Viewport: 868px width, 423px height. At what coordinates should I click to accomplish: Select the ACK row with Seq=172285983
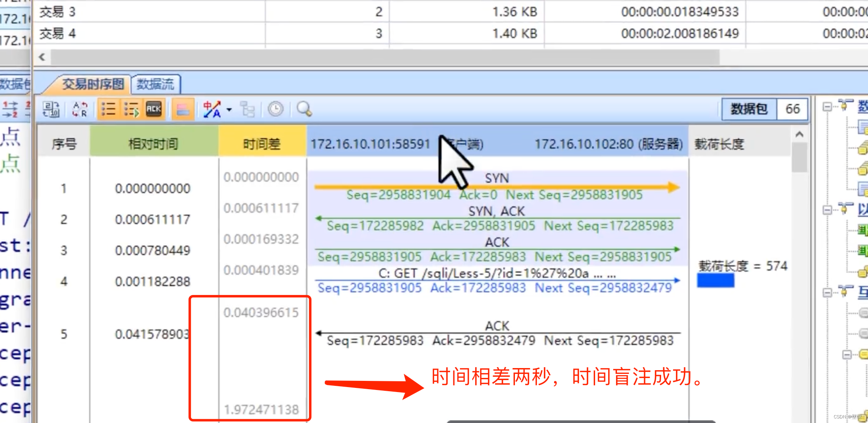497,333
